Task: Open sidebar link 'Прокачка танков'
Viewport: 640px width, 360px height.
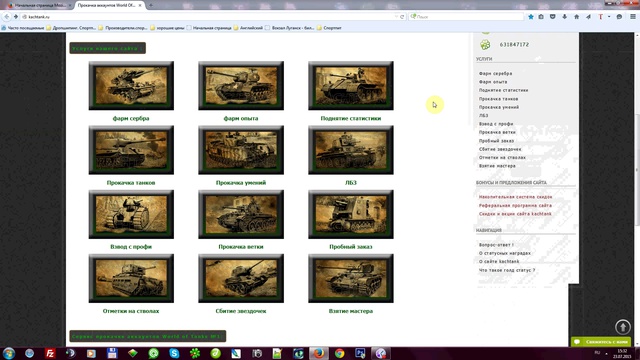Action: [498, 99]
